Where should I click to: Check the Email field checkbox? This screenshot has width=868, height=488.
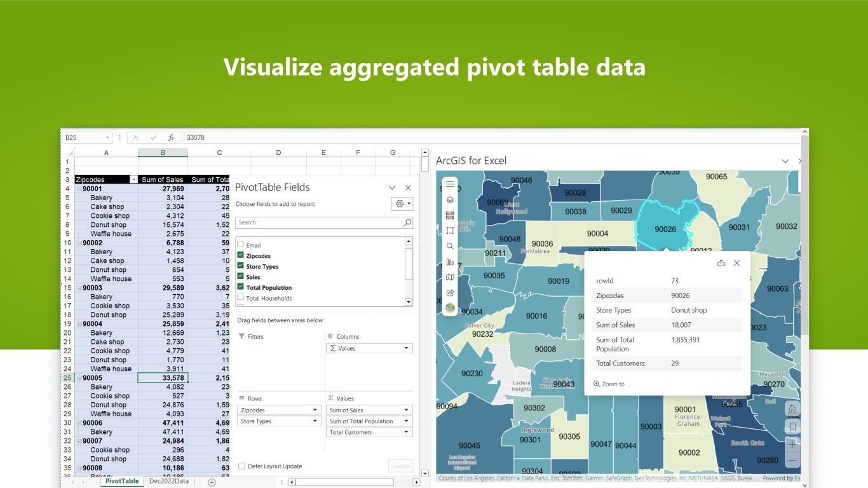pyautogui.click(x=240, y=245)
